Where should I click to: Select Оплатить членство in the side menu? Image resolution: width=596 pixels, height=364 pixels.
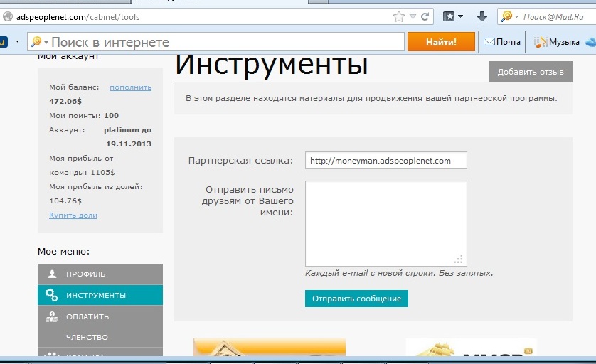coord(87,326)
